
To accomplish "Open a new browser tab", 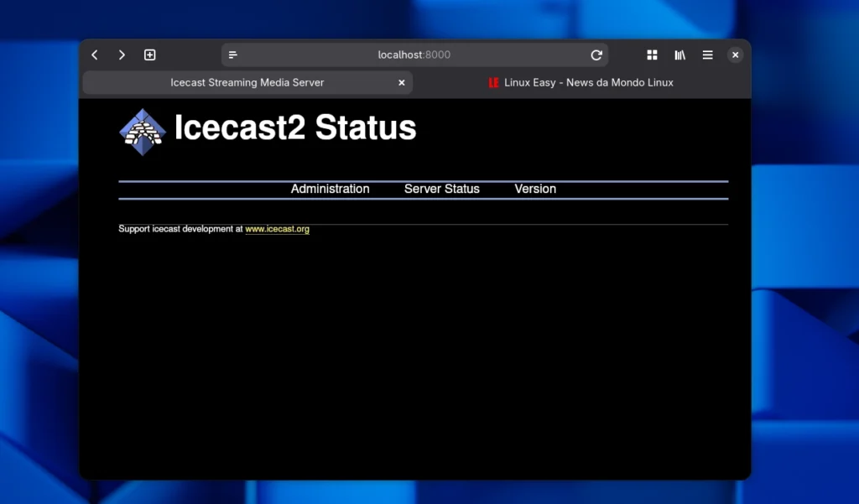I will point(149,55).
